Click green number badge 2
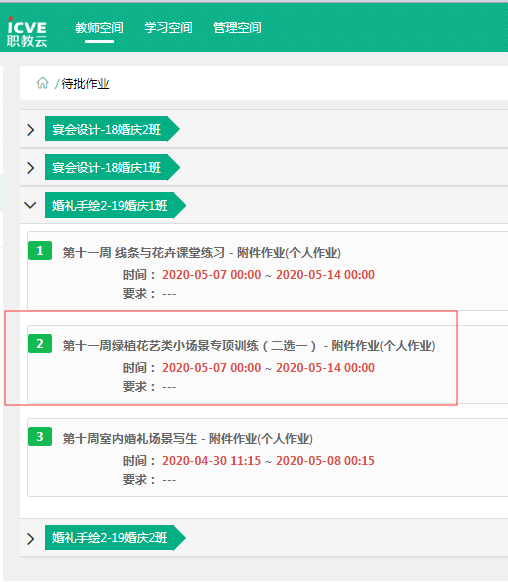The width and height of the screenshot is (508, 582). (40, 344)
